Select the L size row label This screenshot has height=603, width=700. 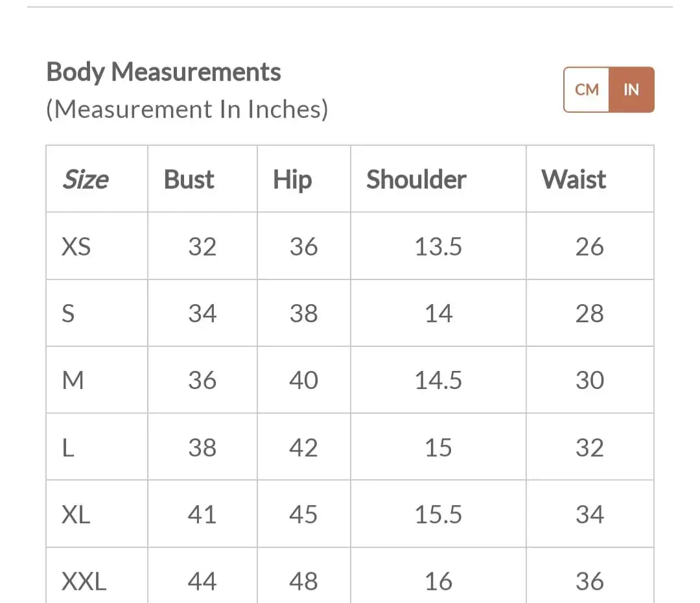pyautogui.click(x=68, y=447)
